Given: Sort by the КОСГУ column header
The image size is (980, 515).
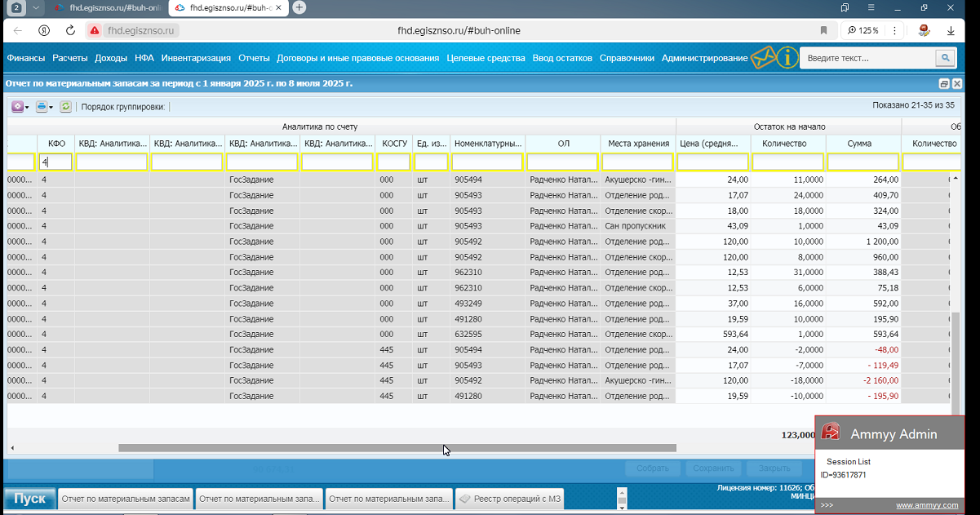Looking at the screenshot, I should coord(394,144).
